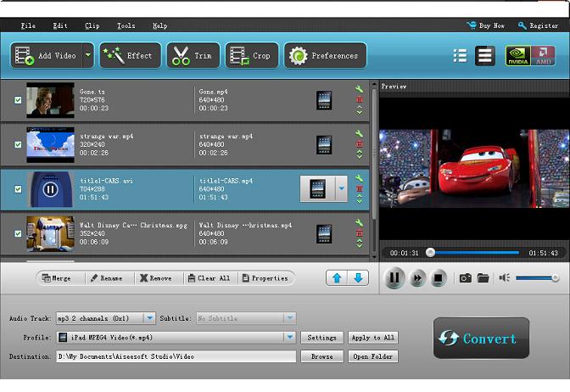Open the Edit menu

click(60, 25)
